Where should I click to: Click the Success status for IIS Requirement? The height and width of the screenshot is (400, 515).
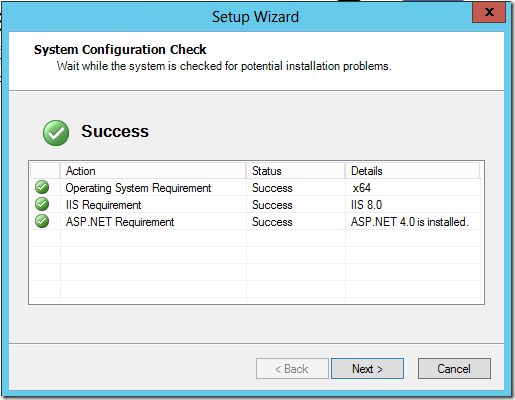[x=272, y=205]
